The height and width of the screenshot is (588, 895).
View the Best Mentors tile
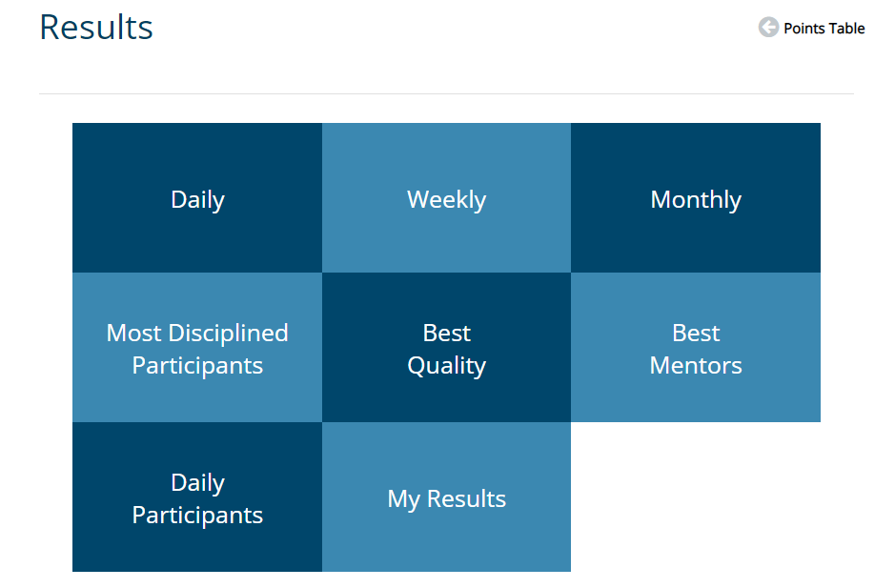(x=696, y=347)
